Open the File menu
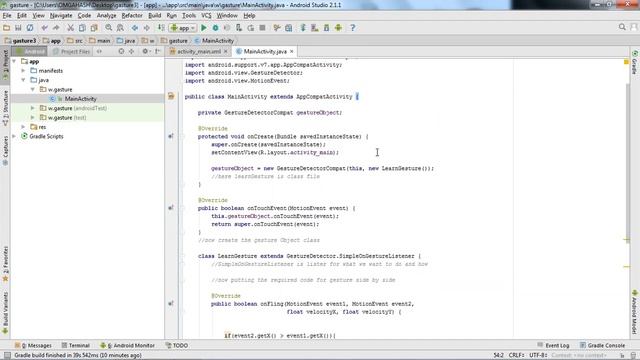Viewport: 640px width, 360px height. [x=7, y=16]
